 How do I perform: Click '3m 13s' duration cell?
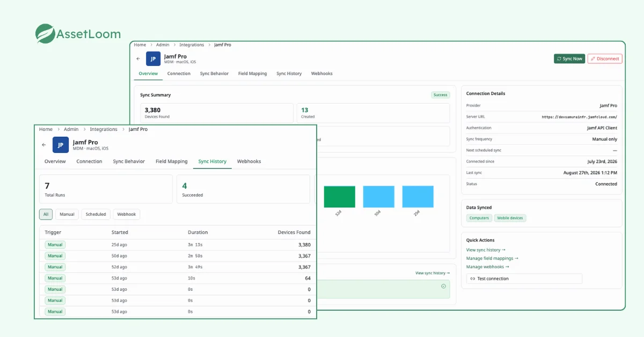(195, 245)
